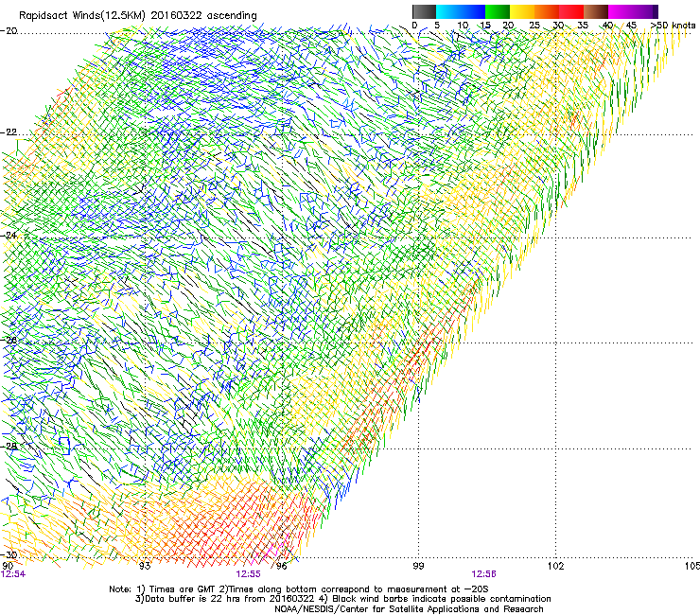Viewport: 700px width, 615px height.
Task: Click the blue 10-15 knots legend swatch
Action: pyautogui.click(x=473, y=11)
